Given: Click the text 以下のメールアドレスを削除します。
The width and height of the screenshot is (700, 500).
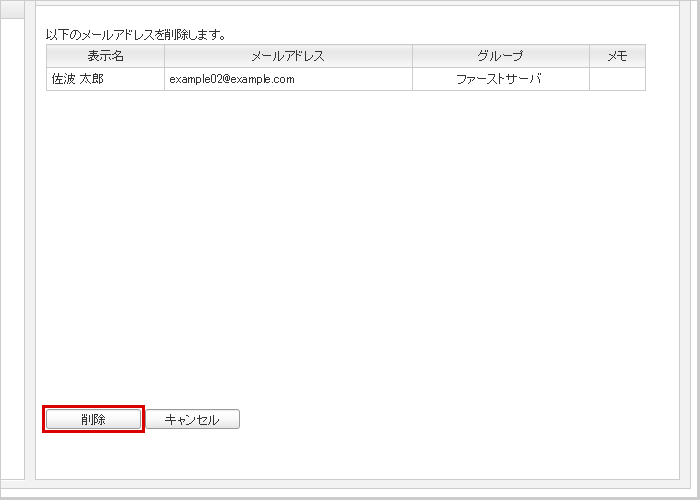Looking at the screenshot, I should [136, 35].
